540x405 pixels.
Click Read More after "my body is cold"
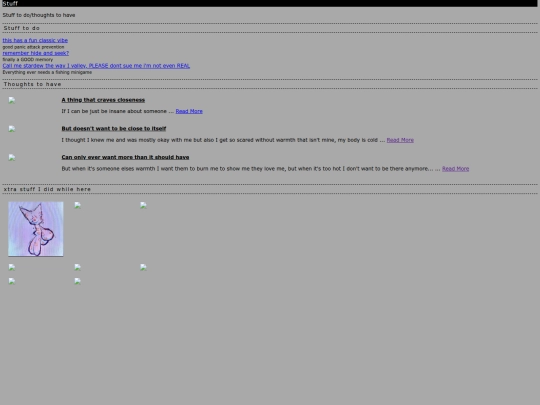(x=400, y=140)
